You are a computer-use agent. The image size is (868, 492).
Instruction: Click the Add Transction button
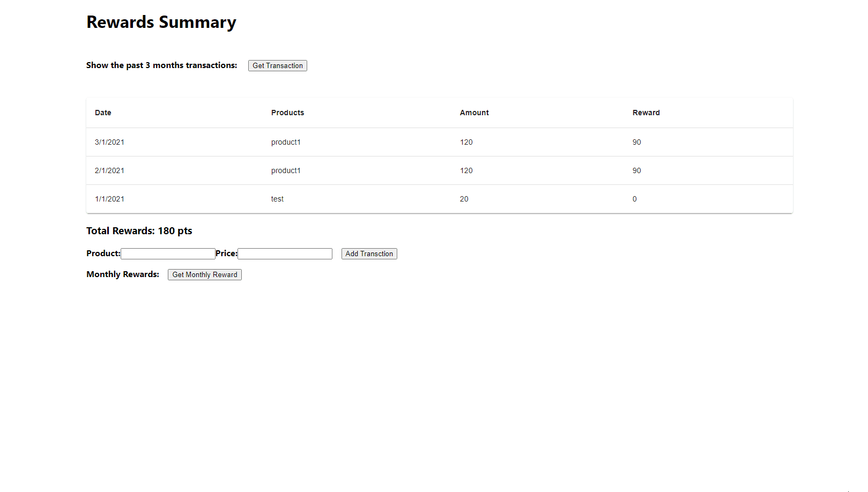[369, 254]
